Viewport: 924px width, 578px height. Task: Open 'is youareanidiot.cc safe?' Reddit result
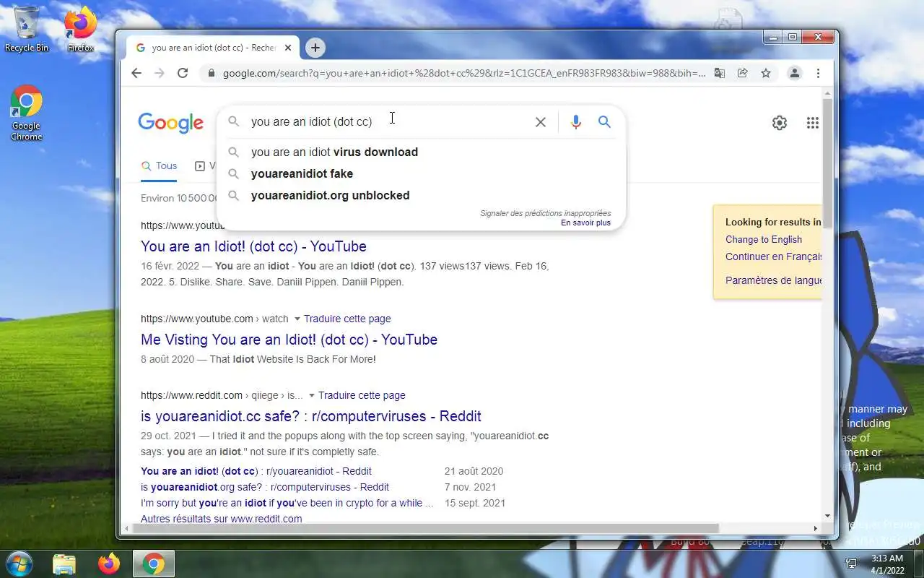[311, 416]
